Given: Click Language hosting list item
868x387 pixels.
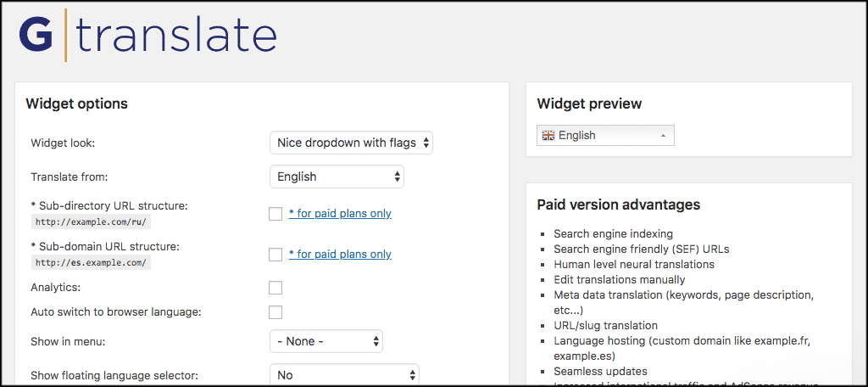Looking at the screenshot, I should (x=682, y=348).
